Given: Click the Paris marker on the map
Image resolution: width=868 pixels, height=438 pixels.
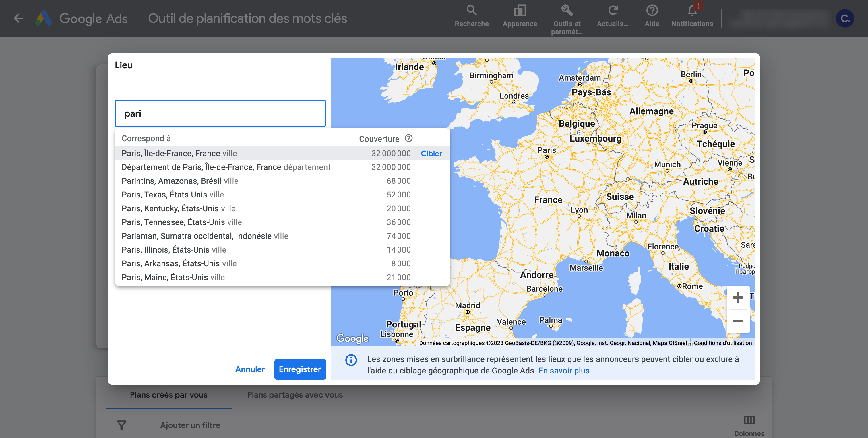Looking at the screenshot, I should pos(547,157).
